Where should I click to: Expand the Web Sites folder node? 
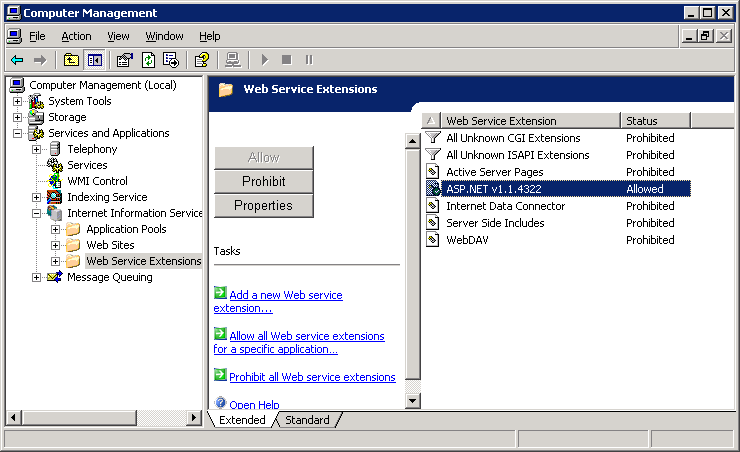(56, 245)
